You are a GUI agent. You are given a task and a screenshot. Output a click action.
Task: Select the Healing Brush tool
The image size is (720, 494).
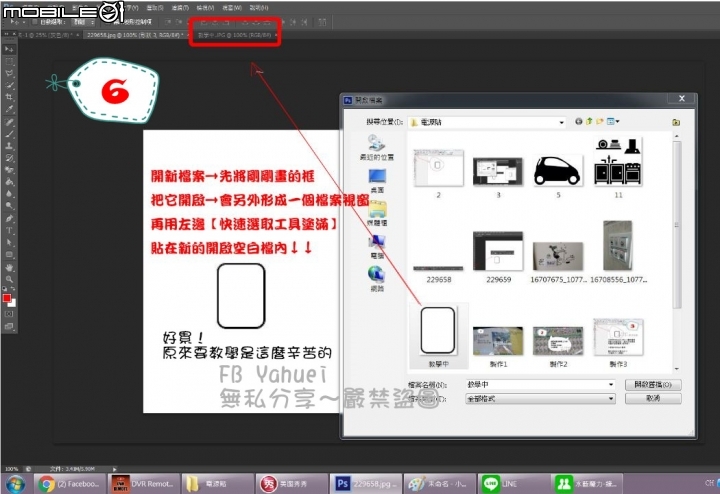[x=9, y=122]
